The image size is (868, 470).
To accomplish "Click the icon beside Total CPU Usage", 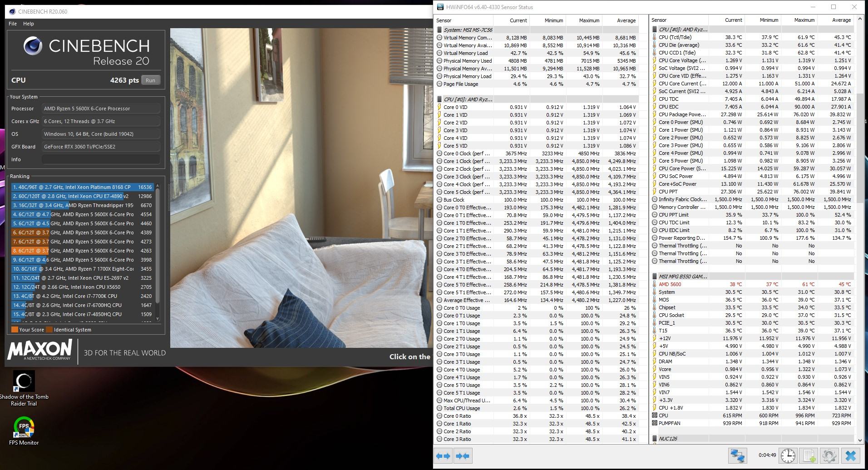I will [439, 408].
